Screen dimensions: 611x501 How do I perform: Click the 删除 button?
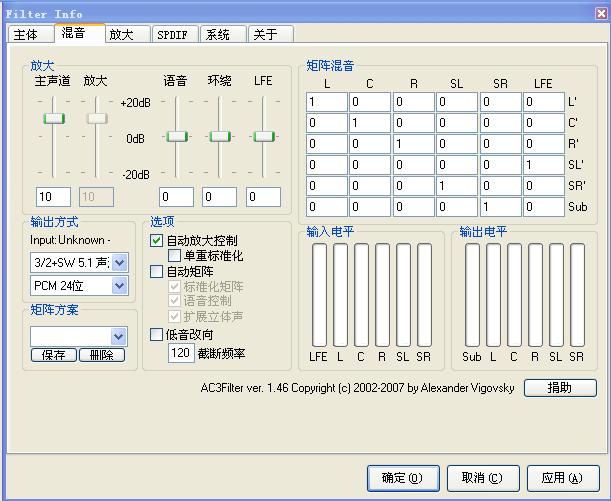[102, 355]
